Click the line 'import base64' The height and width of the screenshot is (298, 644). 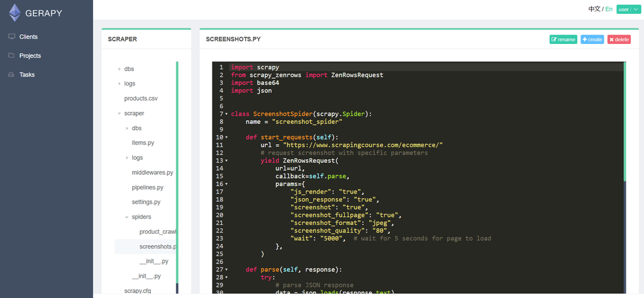click(x=255, y=82)
